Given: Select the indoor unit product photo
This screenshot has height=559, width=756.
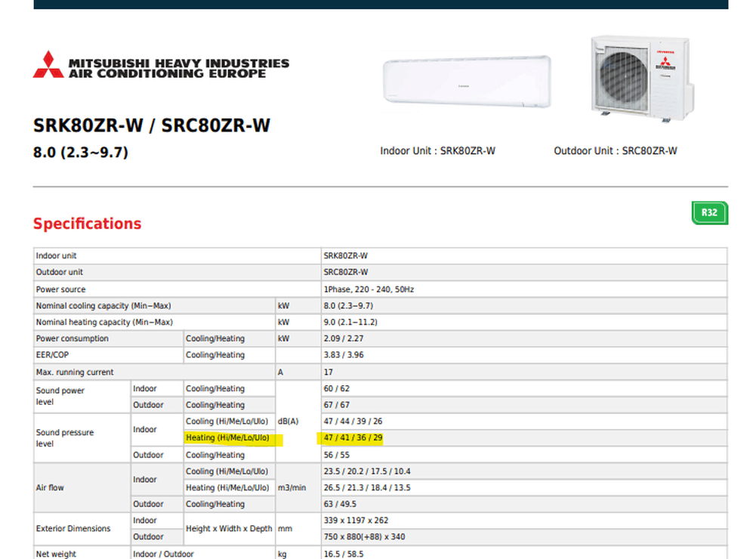Looking at the screenshot, I should pos(467,81).
